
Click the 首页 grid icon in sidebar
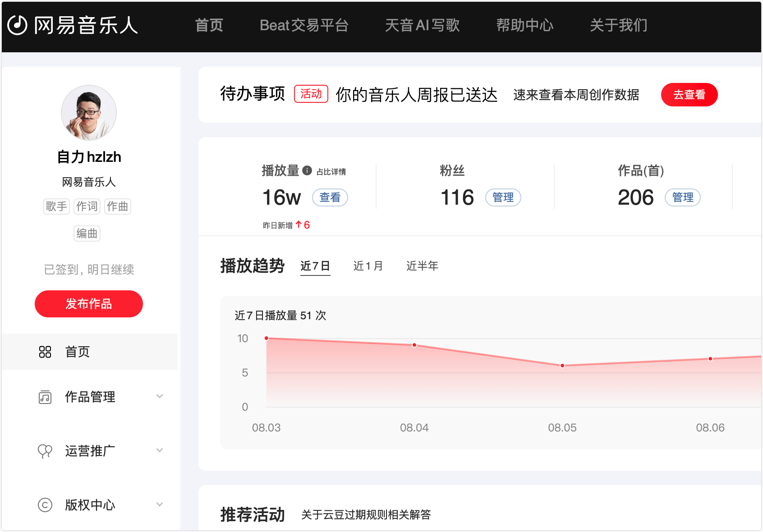pyautogui.click(x=45, y=352)
